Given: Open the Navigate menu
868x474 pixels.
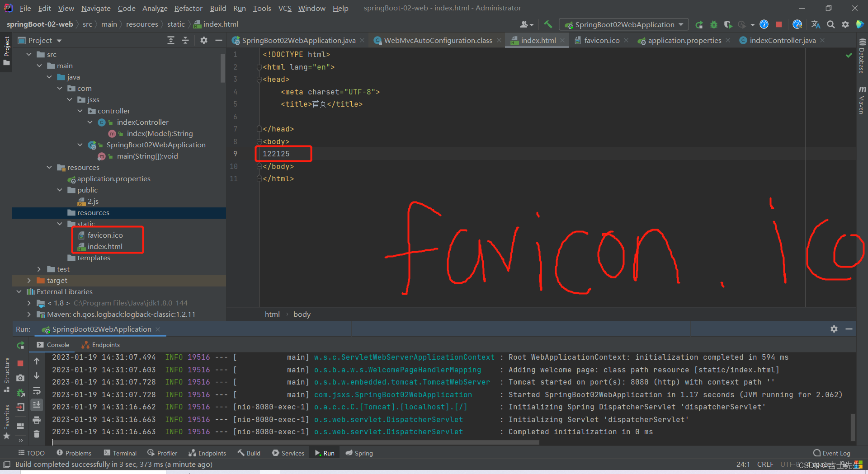Looking at the screenshot, I should tap(96, 8).
